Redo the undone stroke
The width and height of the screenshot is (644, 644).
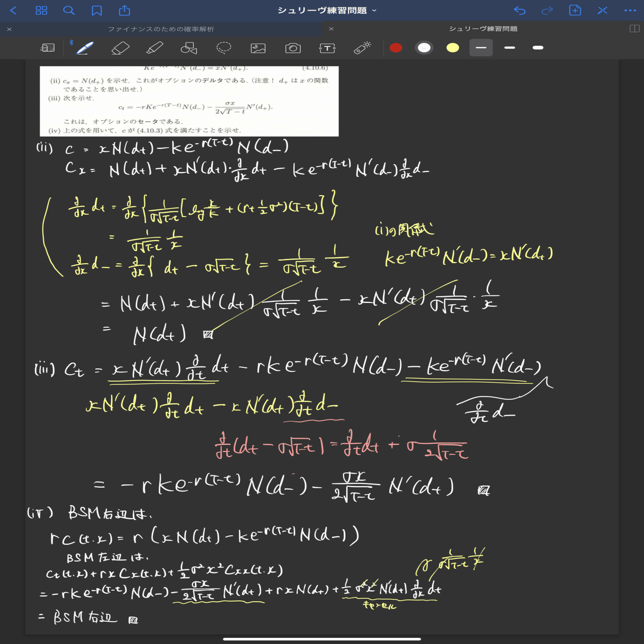pos(547,10)
